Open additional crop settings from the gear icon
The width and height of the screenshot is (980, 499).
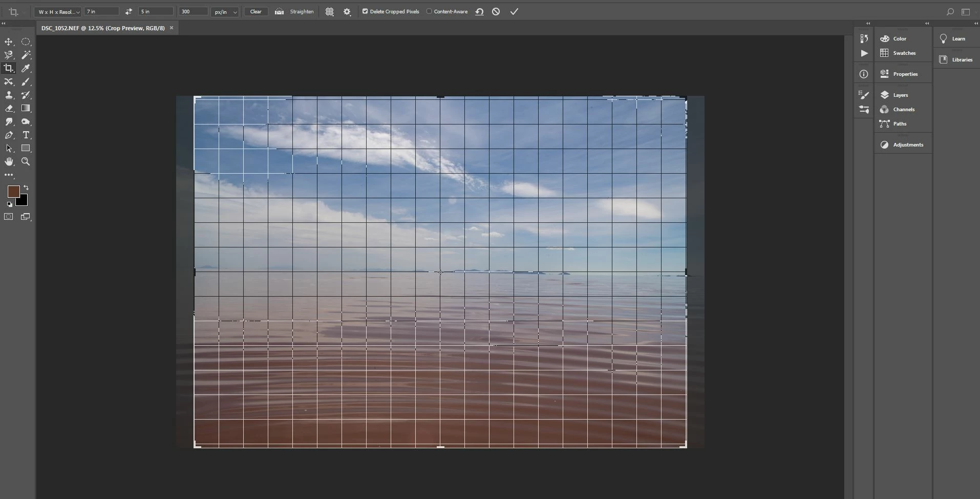(x=347, y=11)
